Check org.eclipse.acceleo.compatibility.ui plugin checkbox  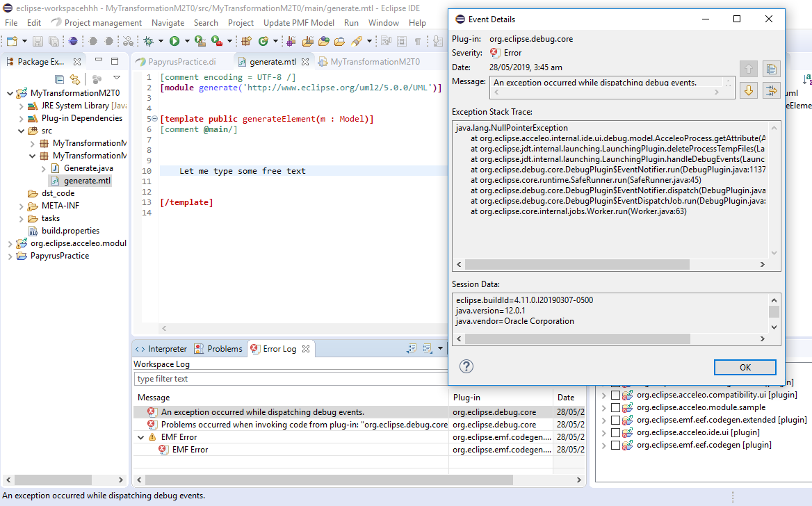coord(616,395)
